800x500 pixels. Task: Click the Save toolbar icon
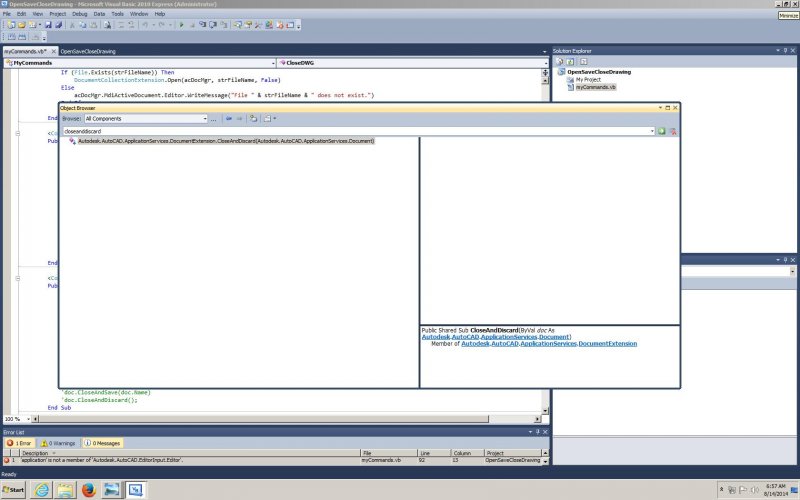coord(48,24)
